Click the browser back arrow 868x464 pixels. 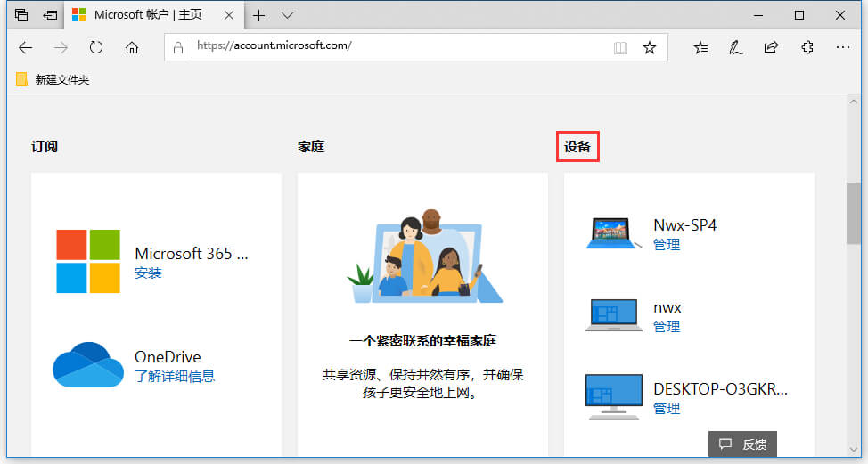[26, 47]
